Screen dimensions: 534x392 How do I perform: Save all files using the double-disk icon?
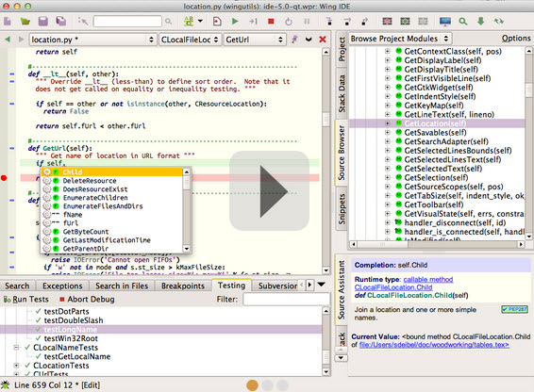[x=61, y=21]
